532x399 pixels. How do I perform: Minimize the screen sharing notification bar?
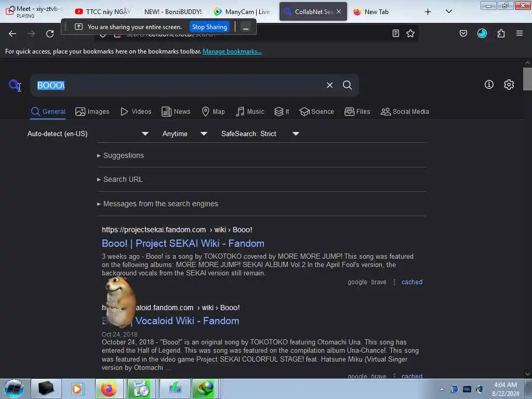[x=246, y=27]
